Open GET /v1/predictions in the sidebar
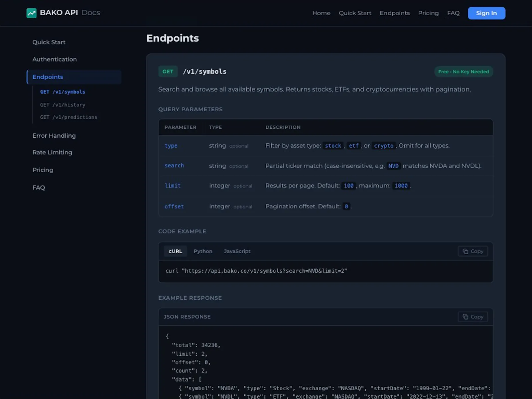Screen dimensions: 532x399 point(68,117)
